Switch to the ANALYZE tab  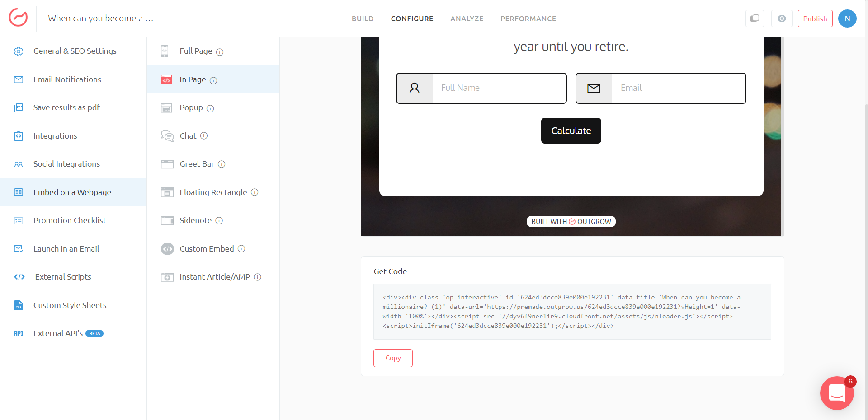[467, 19]
